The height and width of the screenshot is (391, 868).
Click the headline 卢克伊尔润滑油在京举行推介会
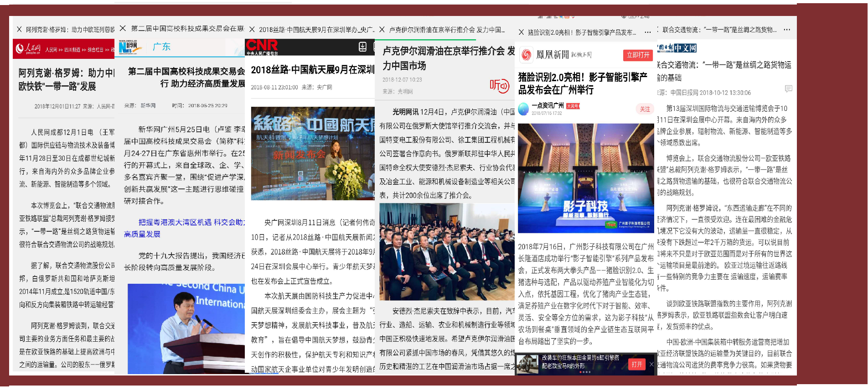point(449,58)
